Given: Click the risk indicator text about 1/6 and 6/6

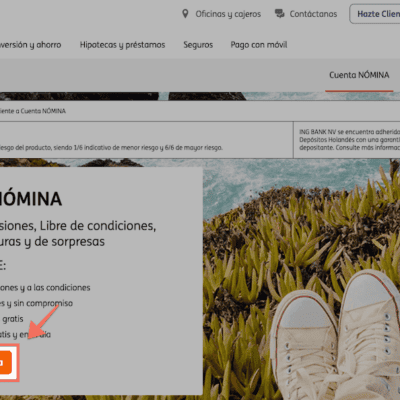Looking at the screenshot, I should [x=111, y=147].
